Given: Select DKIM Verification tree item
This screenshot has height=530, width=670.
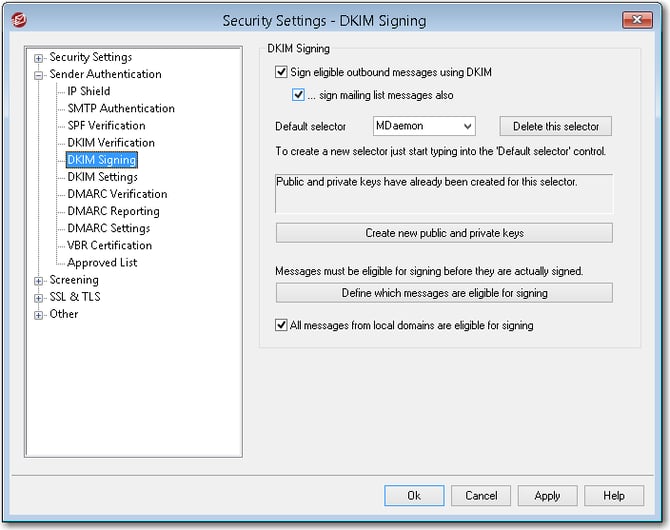Looking at the screenshot, I should click(111, 142).
